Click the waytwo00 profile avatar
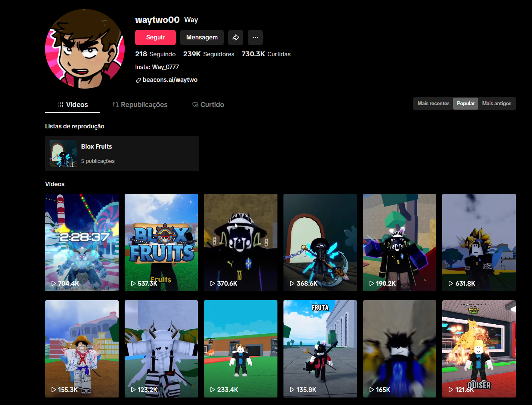Image resolution: width=532 pixels, height=405 pixels. (x=85, y=49)
